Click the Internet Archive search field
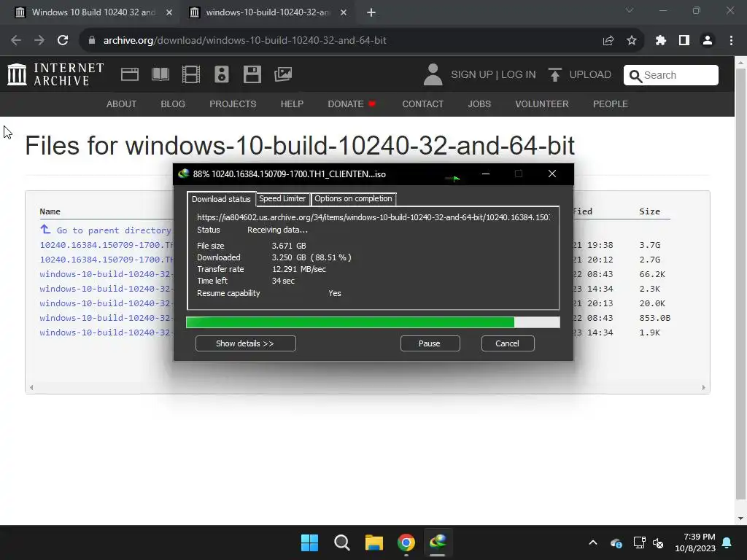This screenshot has height=560, width=747. [x=671, y=75]
